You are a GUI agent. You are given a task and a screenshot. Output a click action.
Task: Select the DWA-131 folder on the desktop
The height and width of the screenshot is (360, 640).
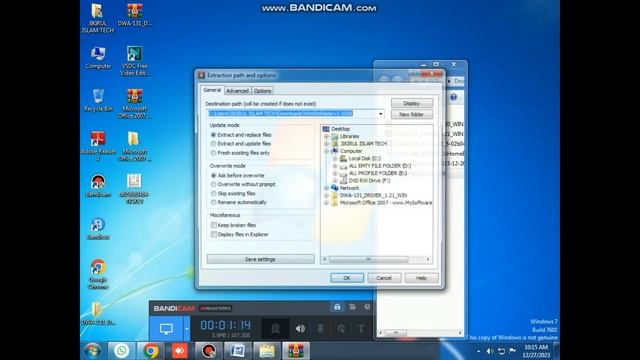[x=98, y=313]
